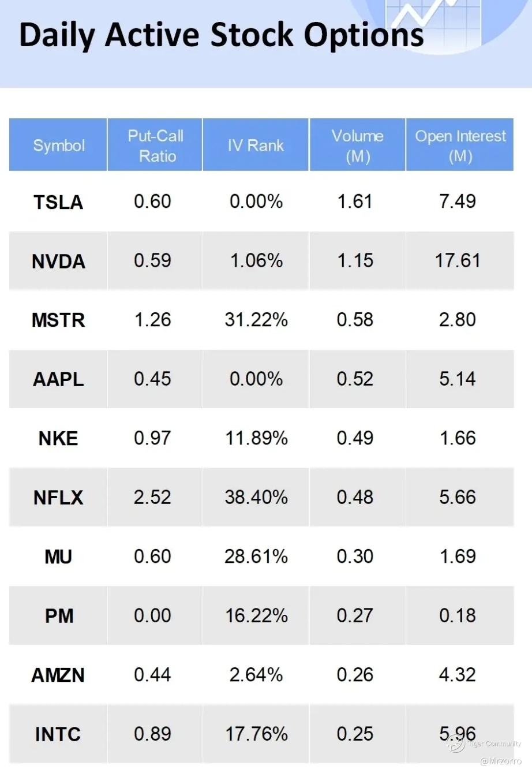Click the PM ticker symbol
Screen dimensions: 532x773
(58, 616)
